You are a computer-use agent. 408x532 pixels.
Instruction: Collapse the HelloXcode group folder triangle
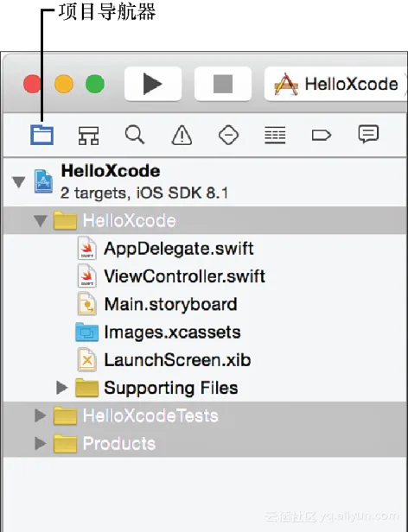tap(41, 221)
